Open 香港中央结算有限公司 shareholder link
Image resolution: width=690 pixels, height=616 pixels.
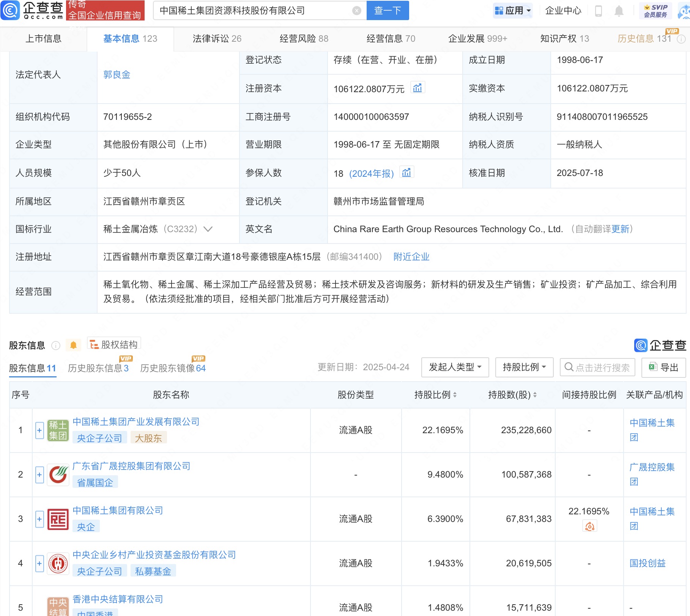[x=118, y=599]
